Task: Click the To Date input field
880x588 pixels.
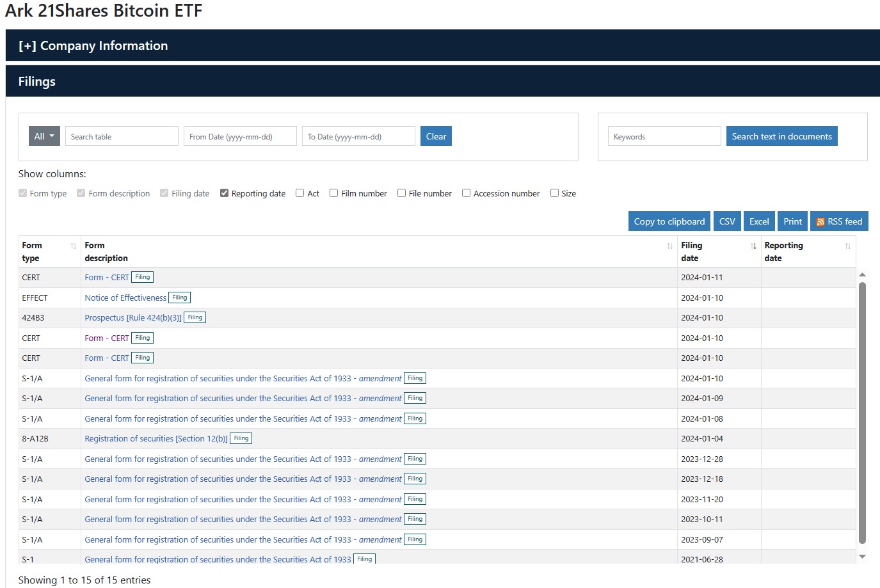Action: coord(358,136)
